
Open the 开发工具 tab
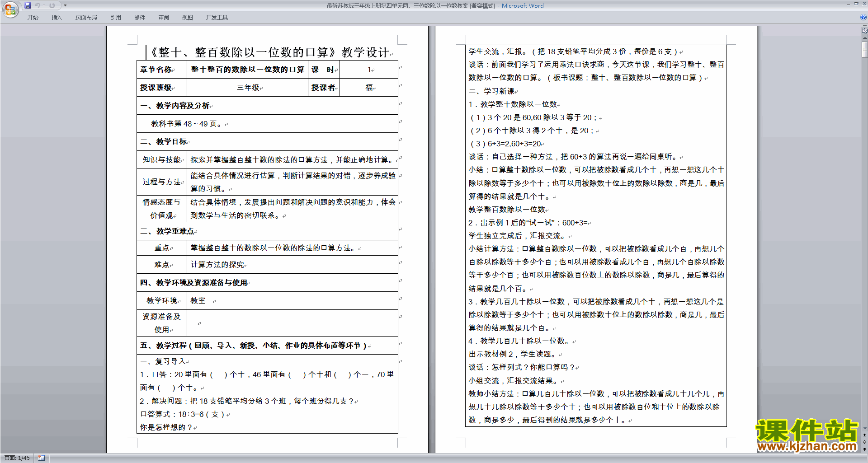pos(217,18)
